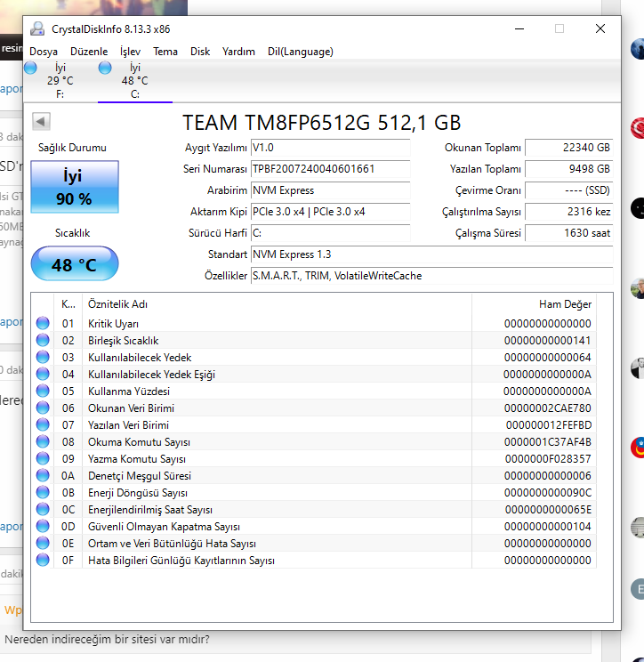Click the Standart NVM Express 1.3 field

[431, 254]
